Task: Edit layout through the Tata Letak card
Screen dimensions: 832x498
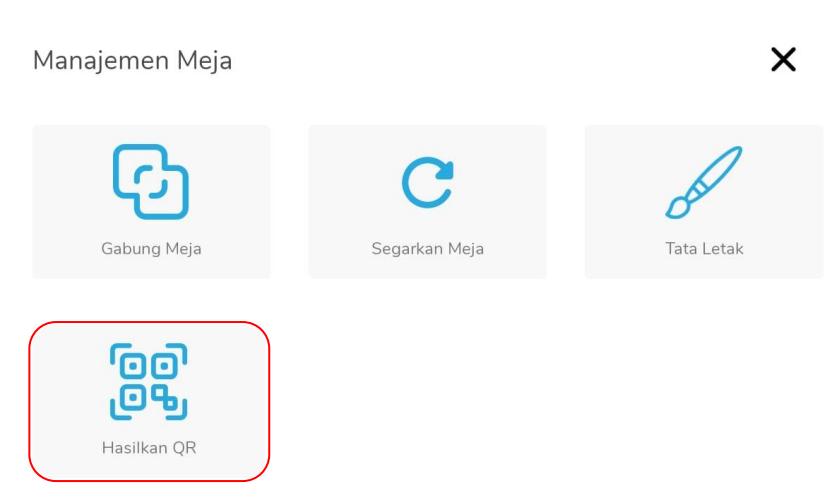Action: (x=704, y=202)
